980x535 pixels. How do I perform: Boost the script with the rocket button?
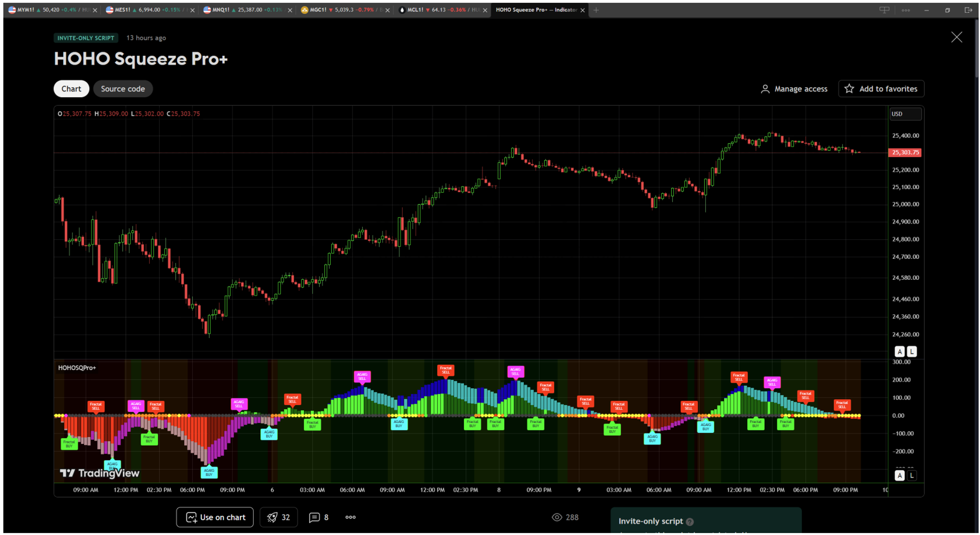point(278,517)
